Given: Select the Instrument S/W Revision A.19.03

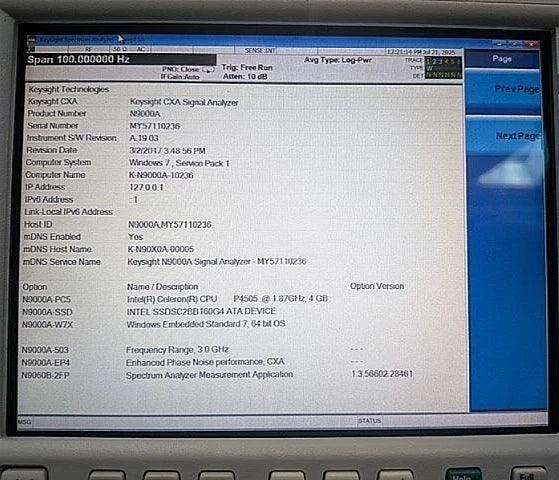Looking at the screenshot, I should point(144,138).
